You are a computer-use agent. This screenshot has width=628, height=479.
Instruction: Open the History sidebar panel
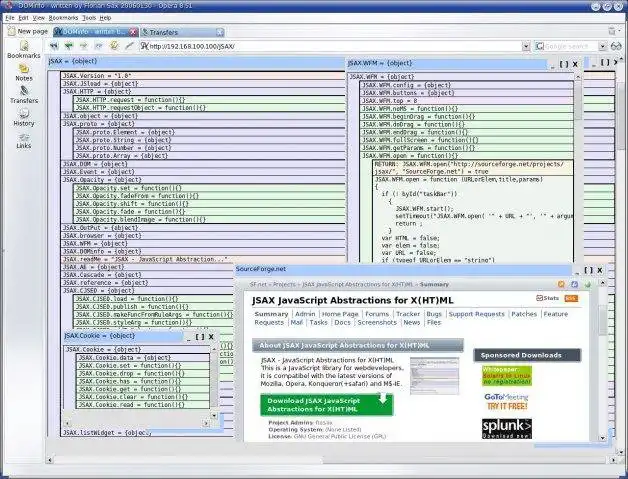[x=24, y=118]
